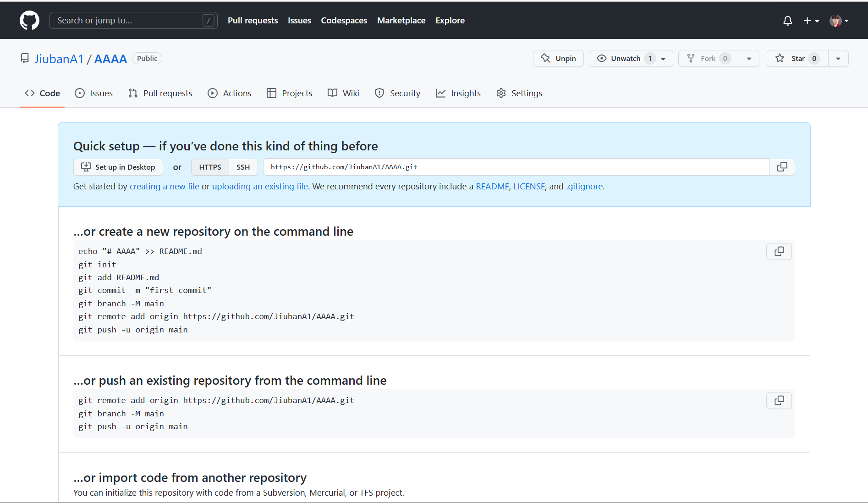868x503 pixels.
Task: Open Pull requests in top navigation
Action: [253, 21]
